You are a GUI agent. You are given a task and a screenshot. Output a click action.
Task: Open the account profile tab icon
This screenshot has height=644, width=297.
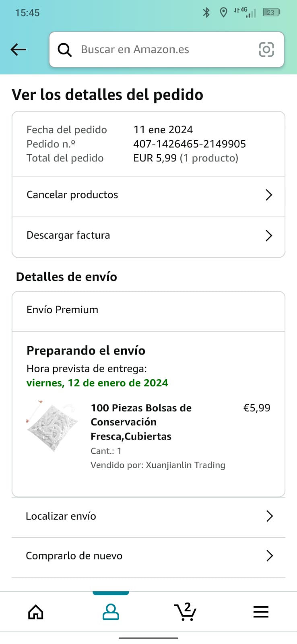tap(111, 612)
